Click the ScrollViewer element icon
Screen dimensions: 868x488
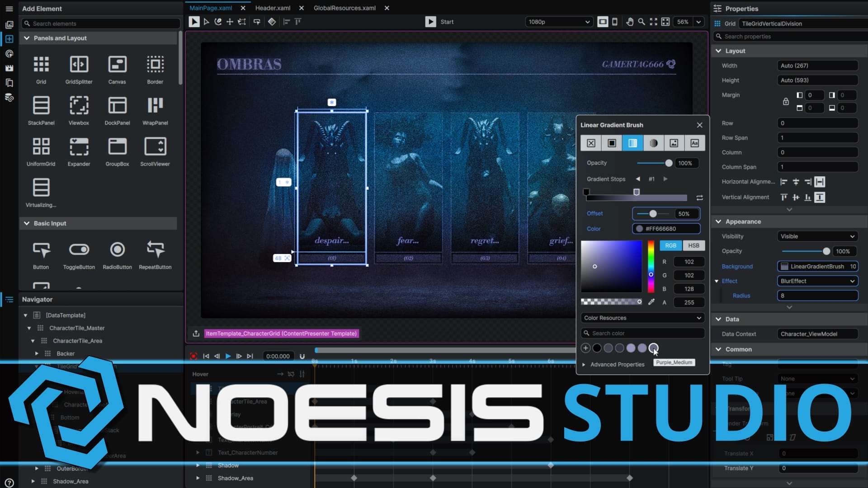pyautogui.click(x=155, y=147)
